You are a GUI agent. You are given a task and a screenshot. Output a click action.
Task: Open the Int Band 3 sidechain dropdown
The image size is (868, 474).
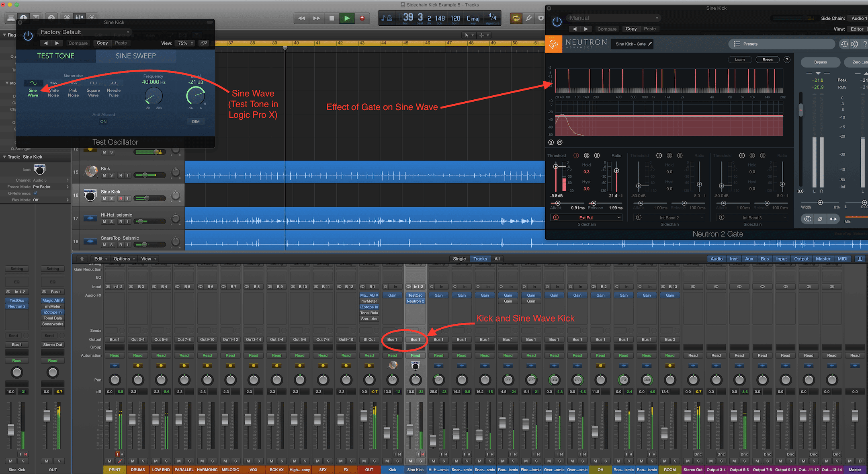[752, 218]
